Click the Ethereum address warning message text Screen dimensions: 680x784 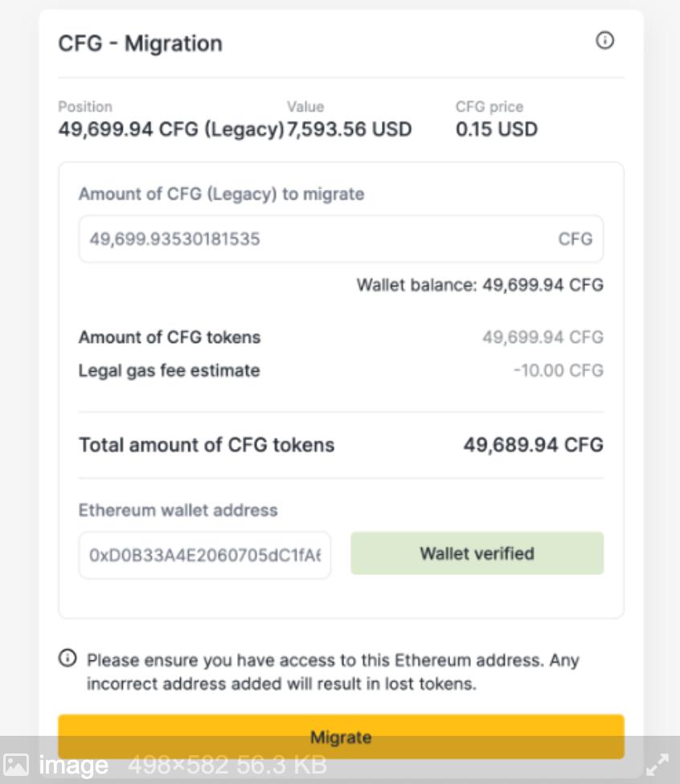click(x=333, y=672)
